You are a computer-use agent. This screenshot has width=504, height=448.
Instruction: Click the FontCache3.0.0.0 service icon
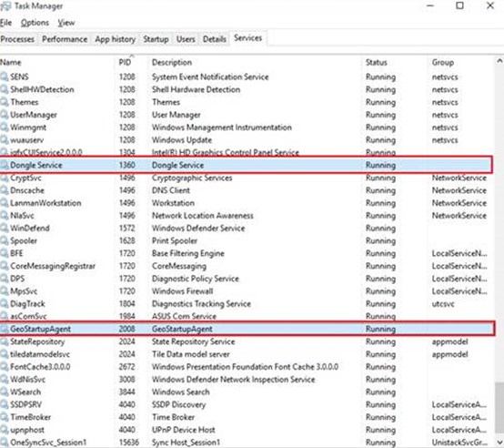tap(5, 367)
